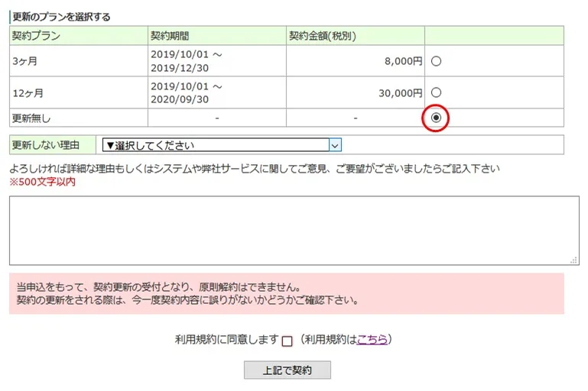Select the 3ヶ月 plan radio button
The image size is (588, 391).
[436, 61]
